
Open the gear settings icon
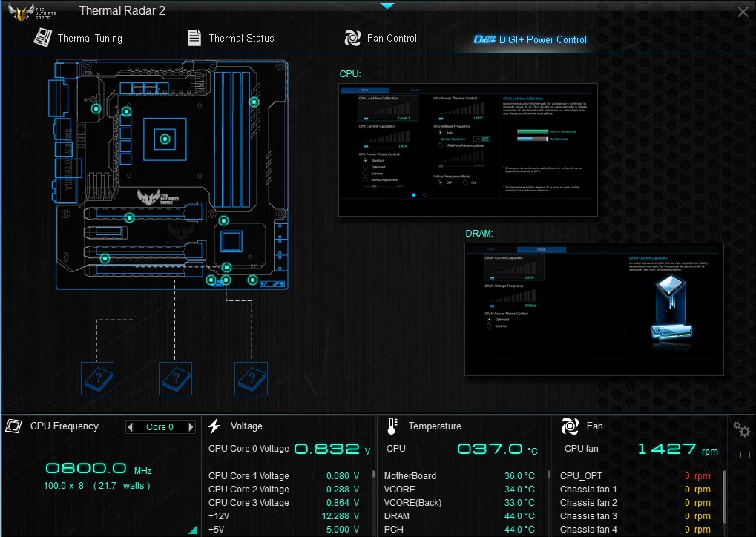742,429
